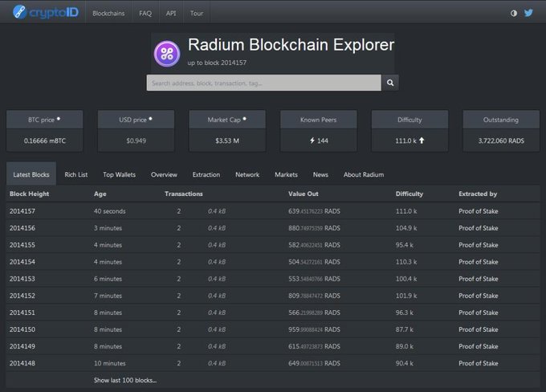This screenshot has height=392, width=546.
Task: Click the $3.53 M market cap value
Action: click(x=227, y=141)
